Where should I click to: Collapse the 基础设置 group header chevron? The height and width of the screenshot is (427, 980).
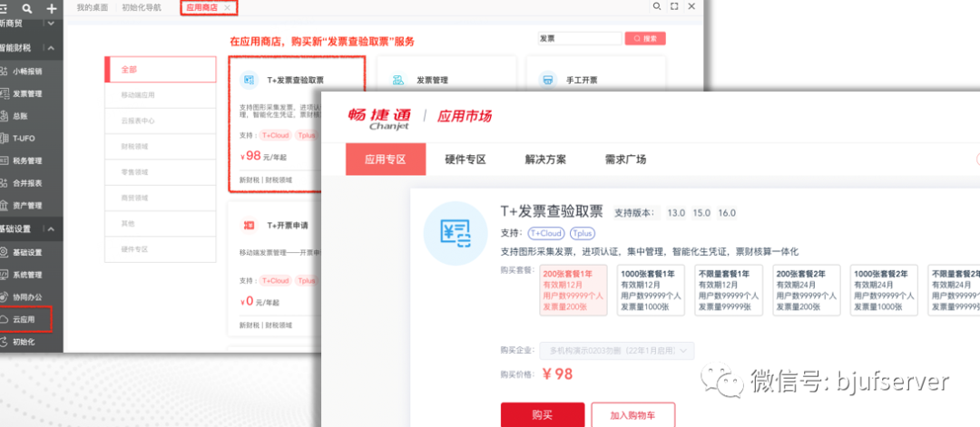[51, 229]
